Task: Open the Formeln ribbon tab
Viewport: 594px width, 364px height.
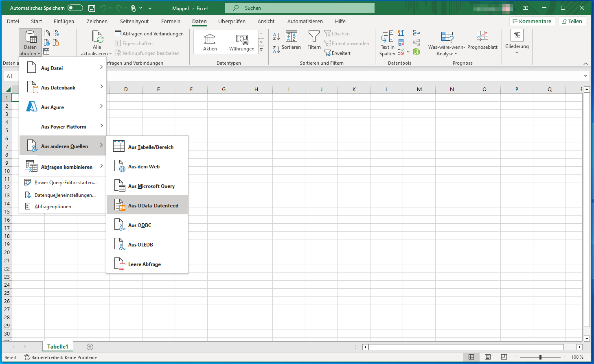Action: coord(171,22)
